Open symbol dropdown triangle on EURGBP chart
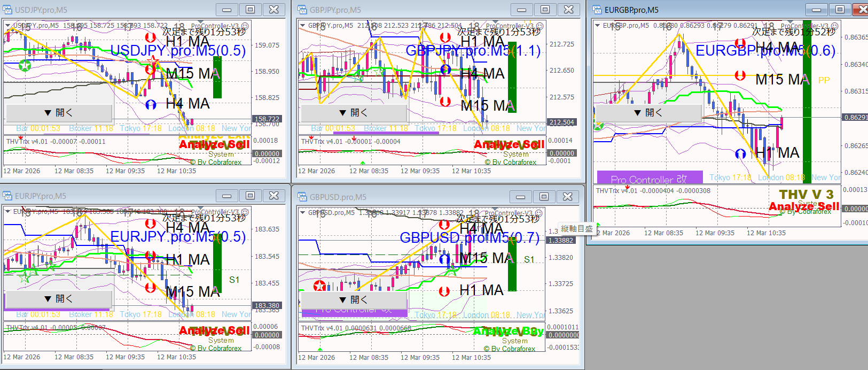 click(597, 25)
